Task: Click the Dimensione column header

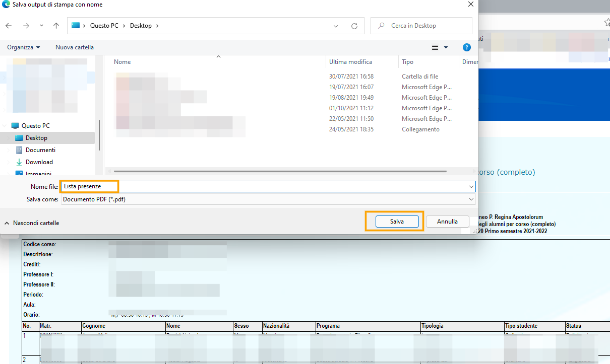Action: pos(469,62)
